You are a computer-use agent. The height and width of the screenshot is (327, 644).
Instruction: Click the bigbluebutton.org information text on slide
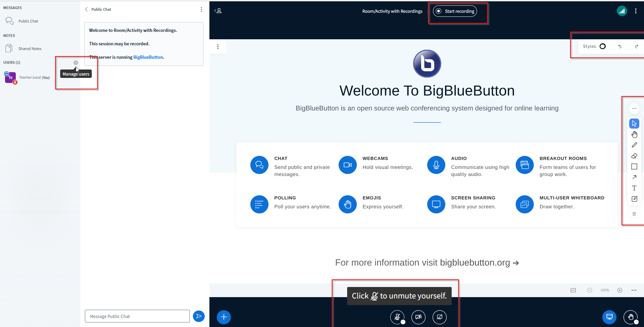coord(427,263)
